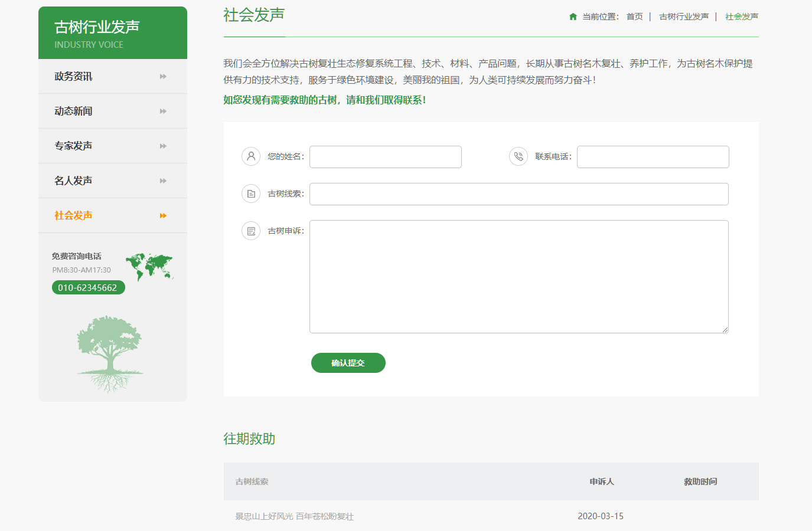Viewport: 812px width, 531px height.
Task: Click the arrow icon next to 动态新闻
Action: (x=163, y=112)
